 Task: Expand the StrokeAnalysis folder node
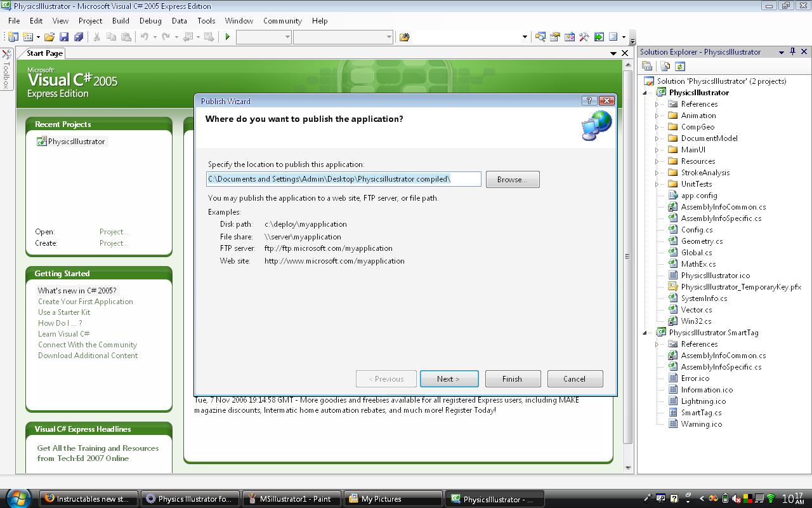tap(657, 173)
